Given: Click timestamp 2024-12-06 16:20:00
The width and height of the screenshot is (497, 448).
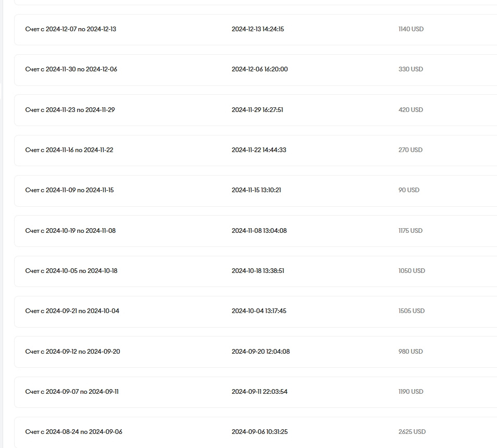Looking at the screenshot, I should [259, 69].
